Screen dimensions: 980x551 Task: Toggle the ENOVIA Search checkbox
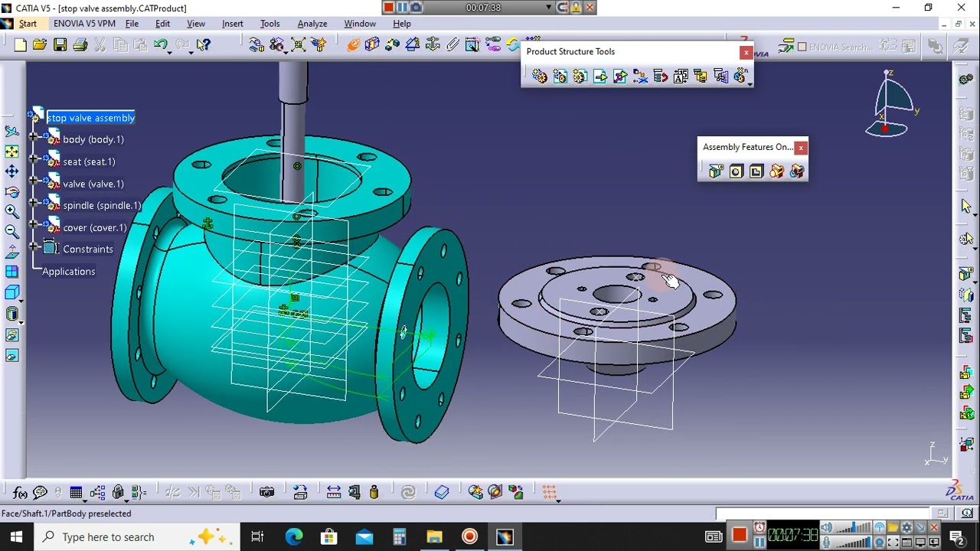tap(802, 47)
